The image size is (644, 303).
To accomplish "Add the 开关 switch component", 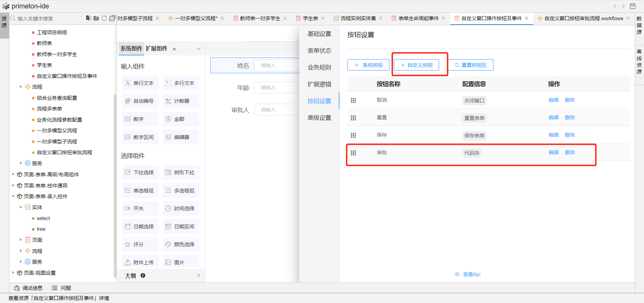I will point(140,208).
